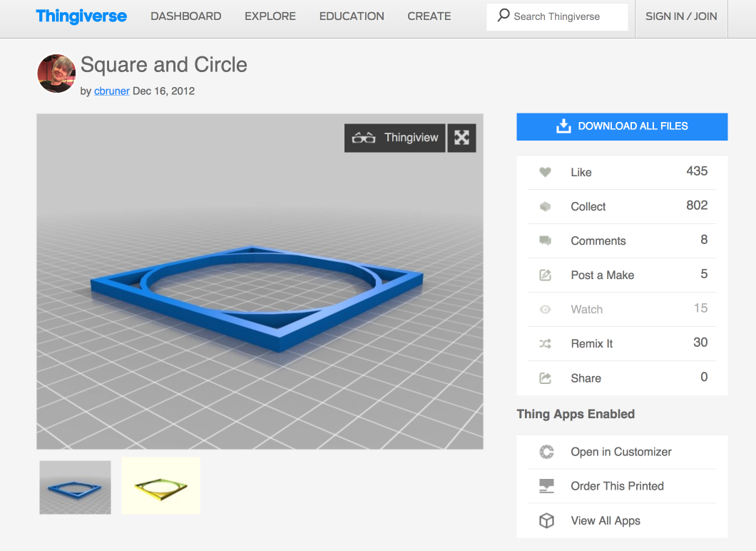Screen dimensions: 756x551
Task: Like this thing via Like label
Action: pyautogui.click(x=581, y=172)
